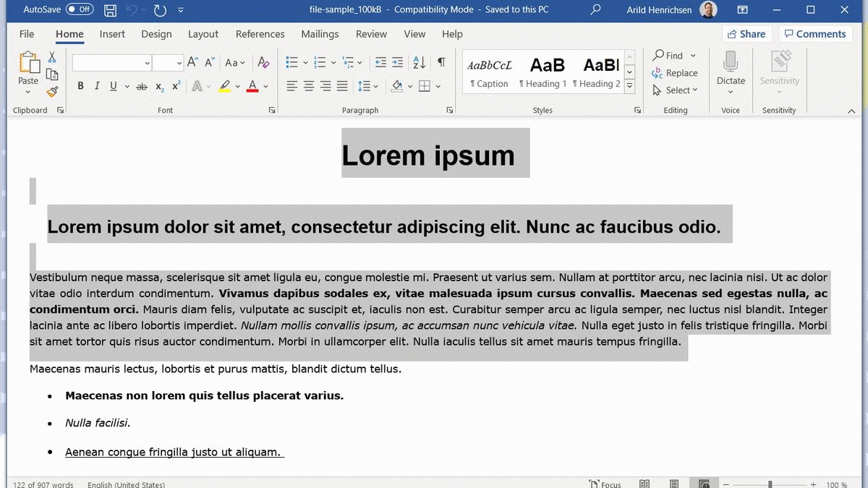The image size is (868, 488).
Task: Open the Comments panel
Action: point(815,33)
